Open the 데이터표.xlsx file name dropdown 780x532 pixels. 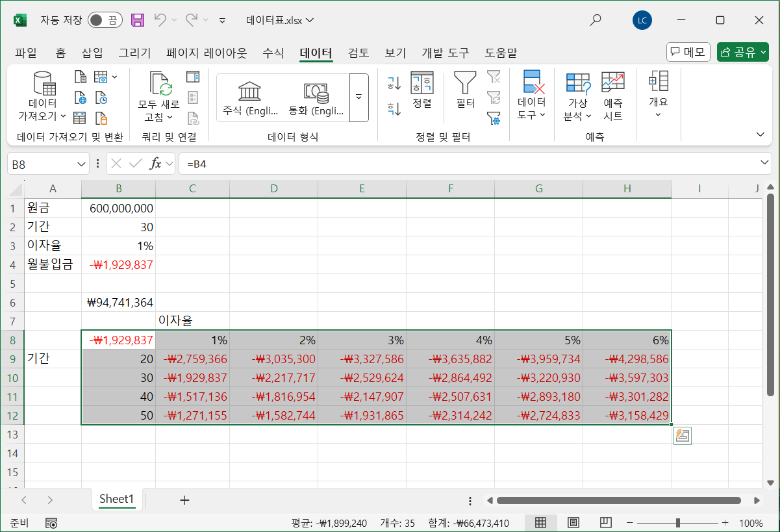(x=280, y=20)
